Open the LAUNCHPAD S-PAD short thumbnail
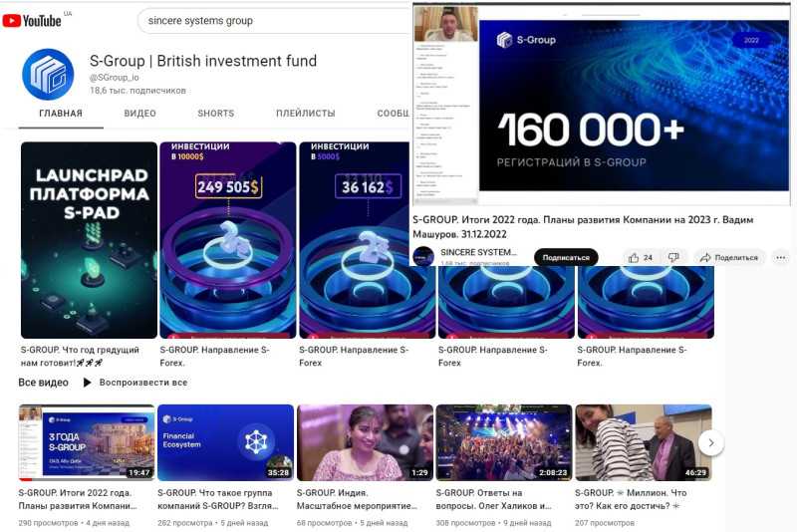Viewport: 797px width, 532px height. click(x=89, y=240)
